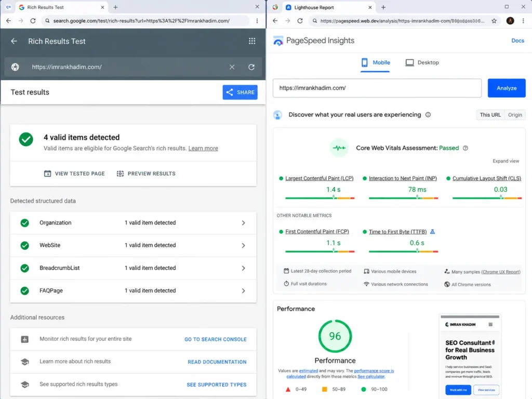Image resolution: width=532 pixels, height=399 pixels.
Task: Click the PageSpeed URL input field
Action: click(377, 88)
